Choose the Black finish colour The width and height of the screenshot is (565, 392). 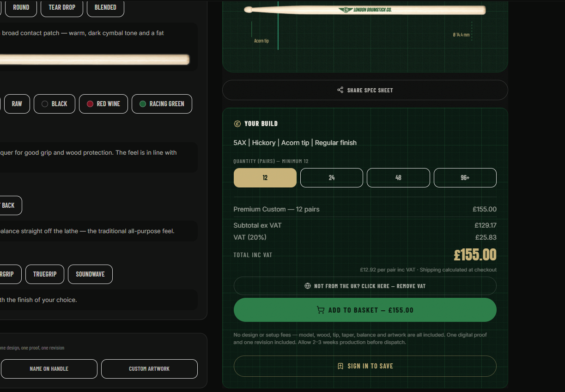(55, 104)
